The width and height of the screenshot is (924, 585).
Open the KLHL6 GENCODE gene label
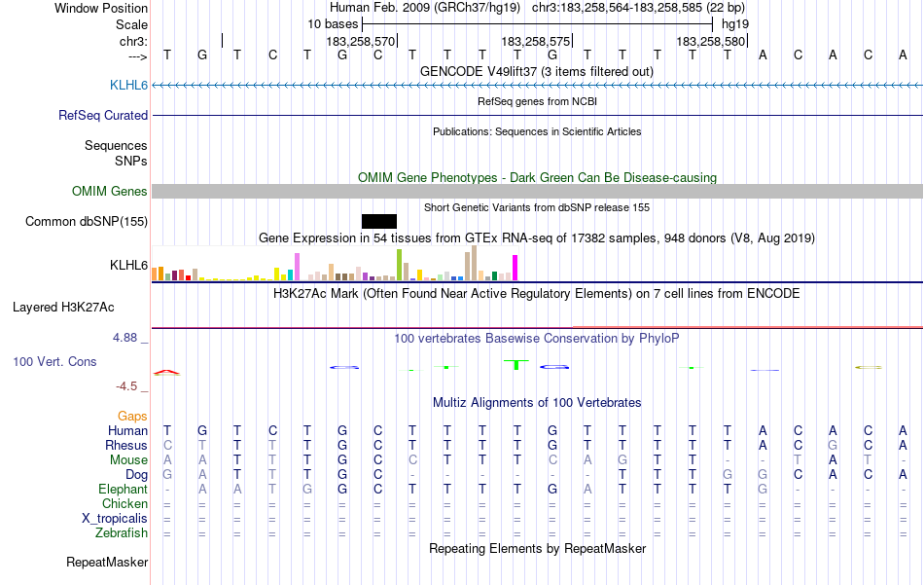click(128, 85)
